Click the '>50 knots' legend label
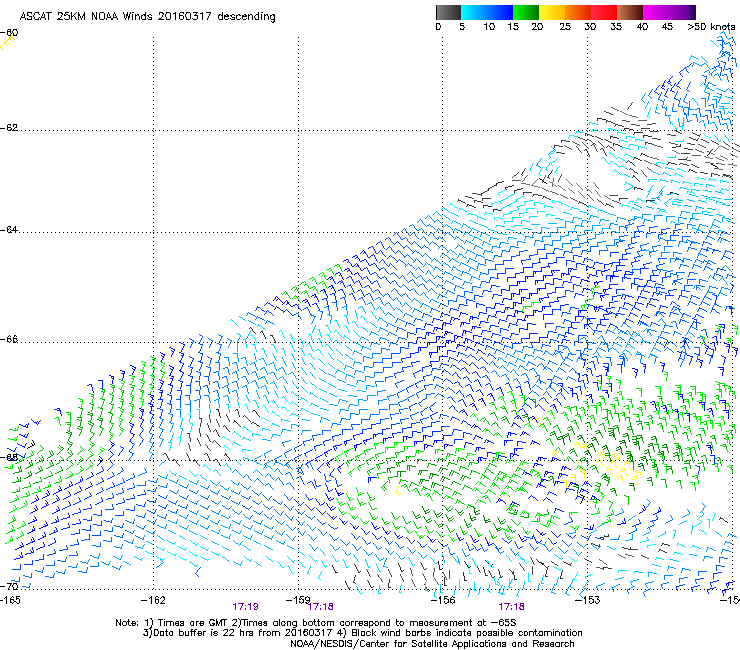 pos(711,27)
